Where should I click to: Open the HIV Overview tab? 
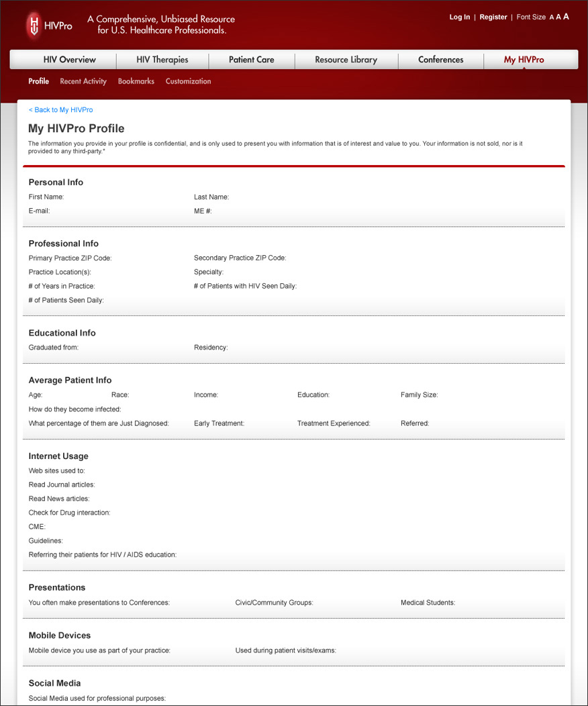pos(70,60)
